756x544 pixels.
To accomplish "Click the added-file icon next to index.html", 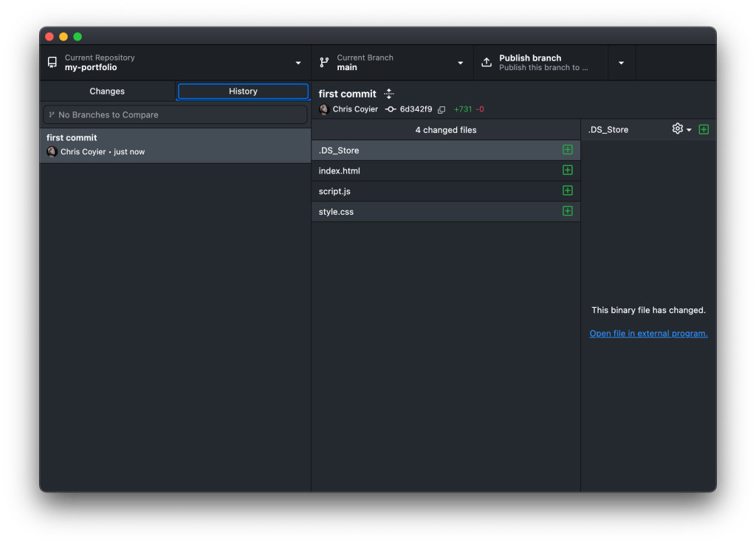I will (567, 170).
